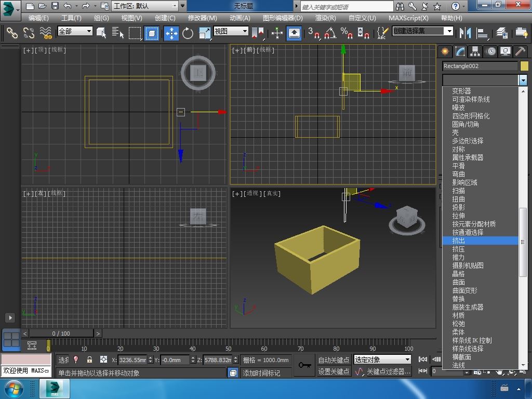Open the selection filter 全部 dropdown
This screenshot has width=532, height=399.
click(x=75, y=31)
